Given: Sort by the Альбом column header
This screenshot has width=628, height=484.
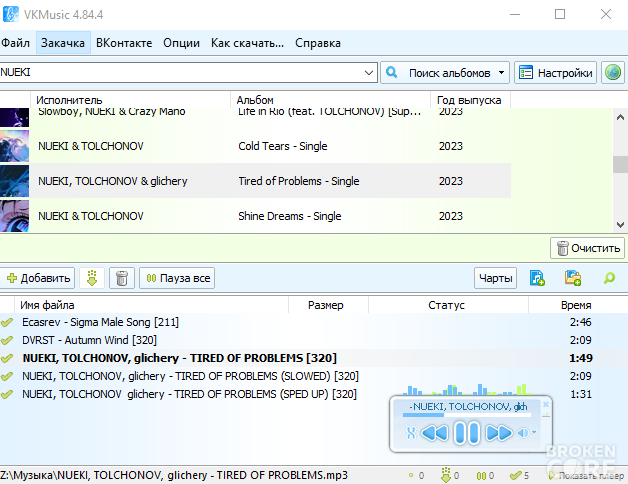Looking at the screenshot, I should point(331,100).
